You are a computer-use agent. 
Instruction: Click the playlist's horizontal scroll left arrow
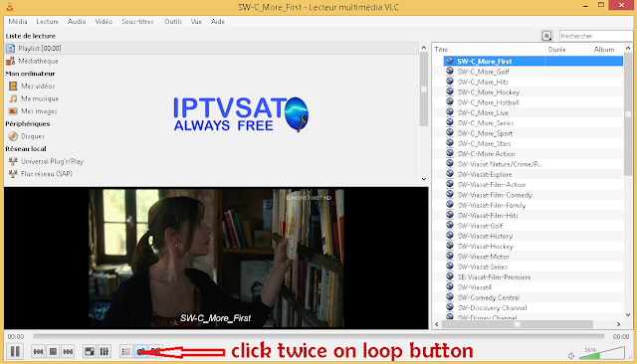point(437,324)
